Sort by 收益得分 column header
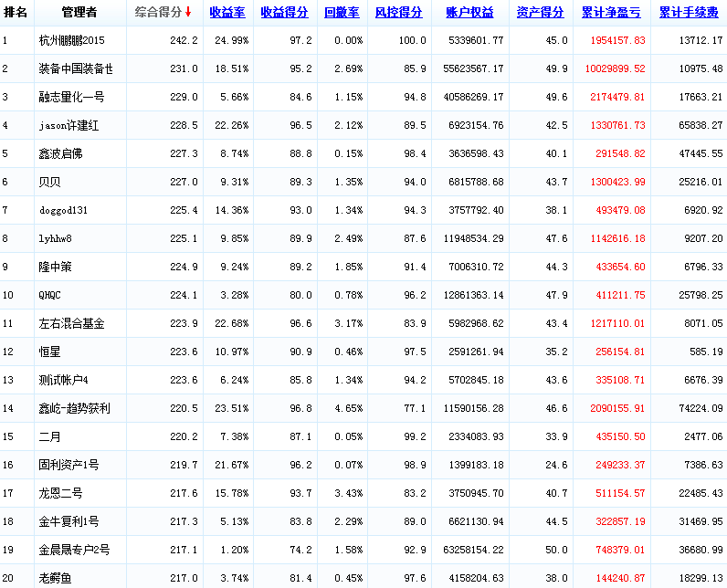This screenshot has width=727, height=588. [284, 13]
